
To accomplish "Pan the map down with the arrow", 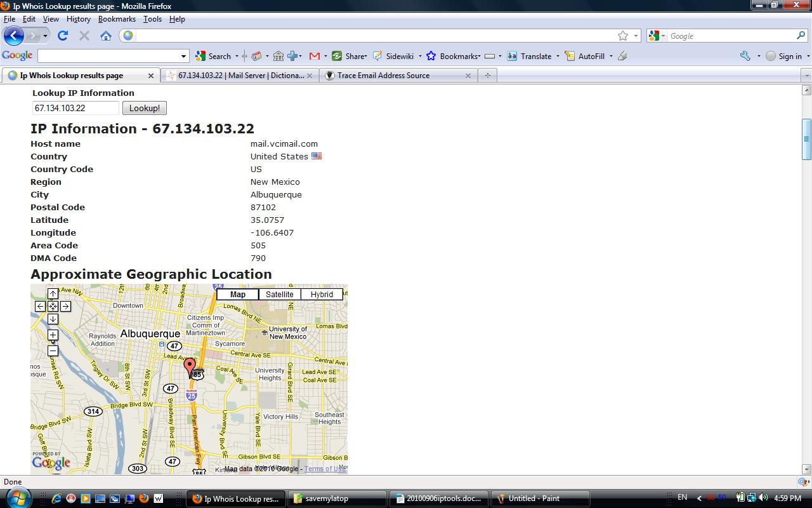I will pyautogui.click(x=53, y=319).
